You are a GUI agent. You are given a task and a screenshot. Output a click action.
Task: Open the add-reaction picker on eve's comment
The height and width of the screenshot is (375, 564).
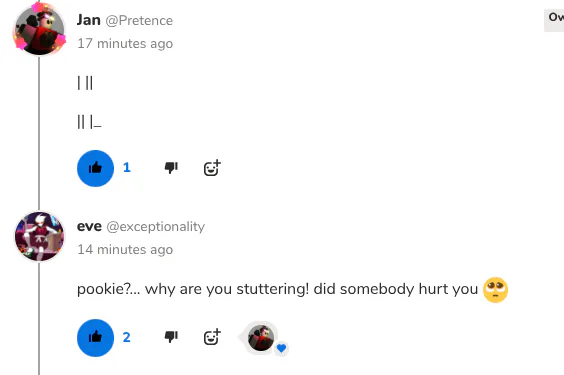tap(212, 337)
